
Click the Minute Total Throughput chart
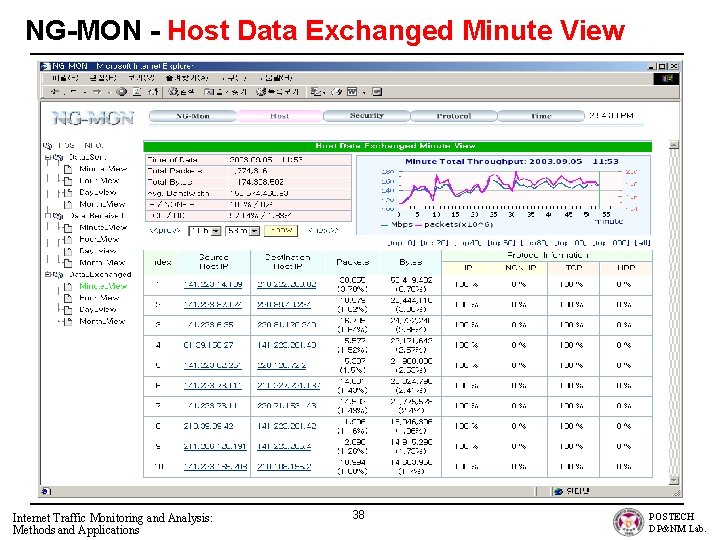pos(504,195)
